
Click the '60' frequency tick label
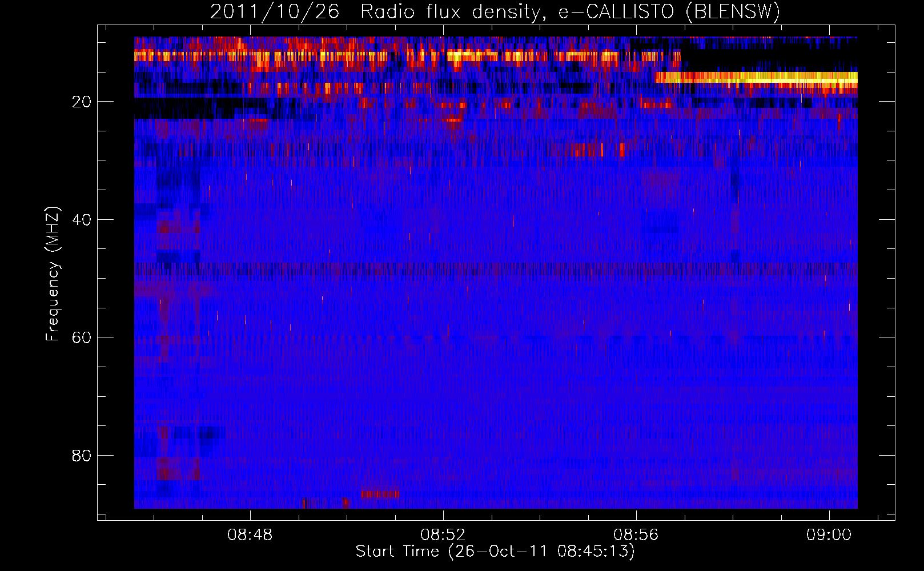click(x=82, y=337)
